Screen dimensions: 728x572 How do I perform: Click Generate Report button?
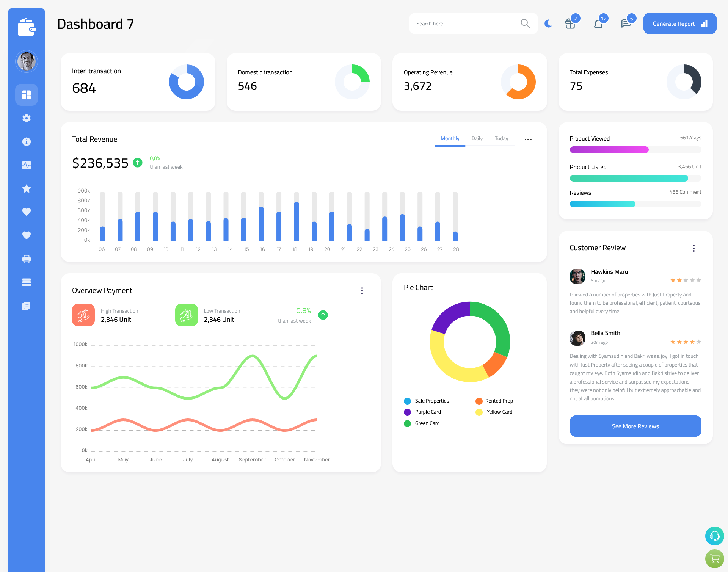(679, 23)
